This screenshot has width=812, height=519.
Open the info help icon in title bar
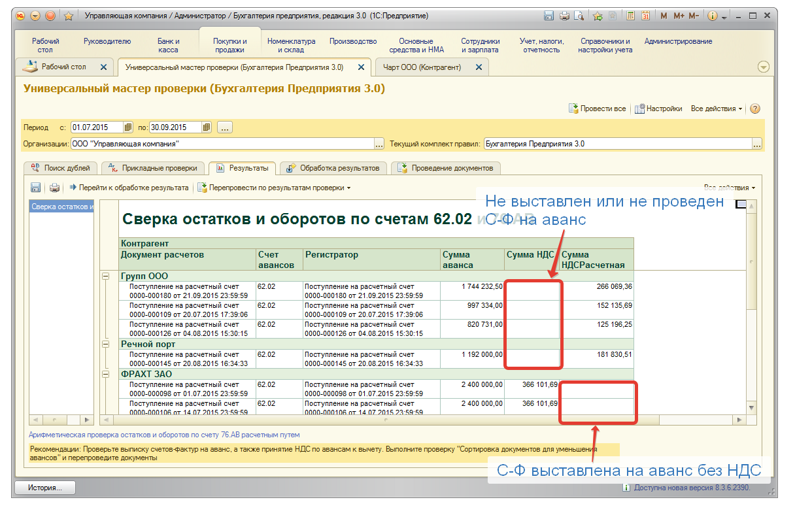coord(713,16)
